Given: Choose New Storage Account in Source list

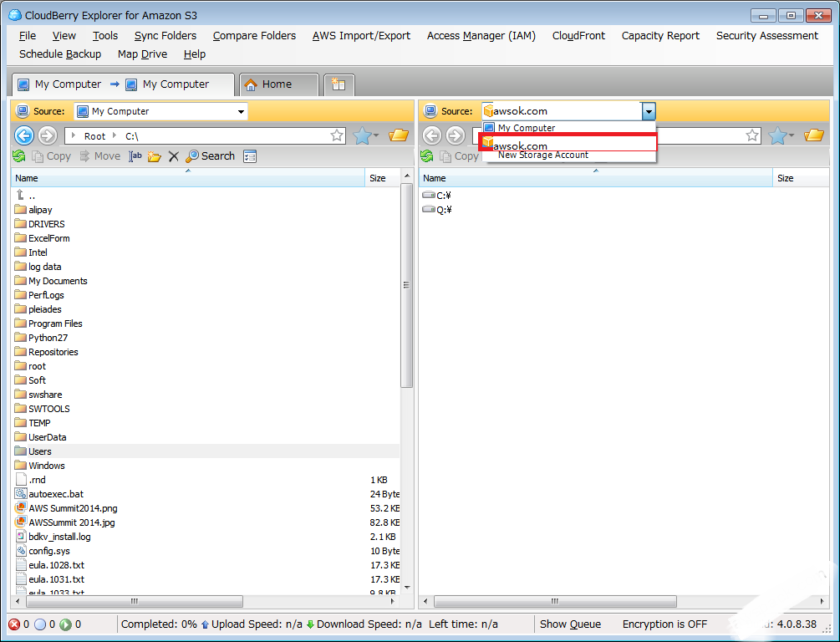Looking at the screenshot, I should [543, 155].
